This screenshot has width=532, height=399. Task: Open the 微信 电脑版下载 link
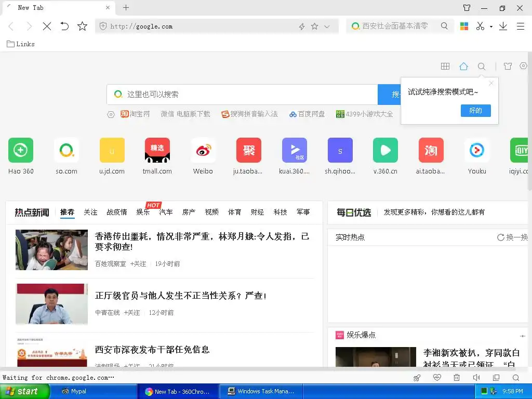tap(185, 114)
